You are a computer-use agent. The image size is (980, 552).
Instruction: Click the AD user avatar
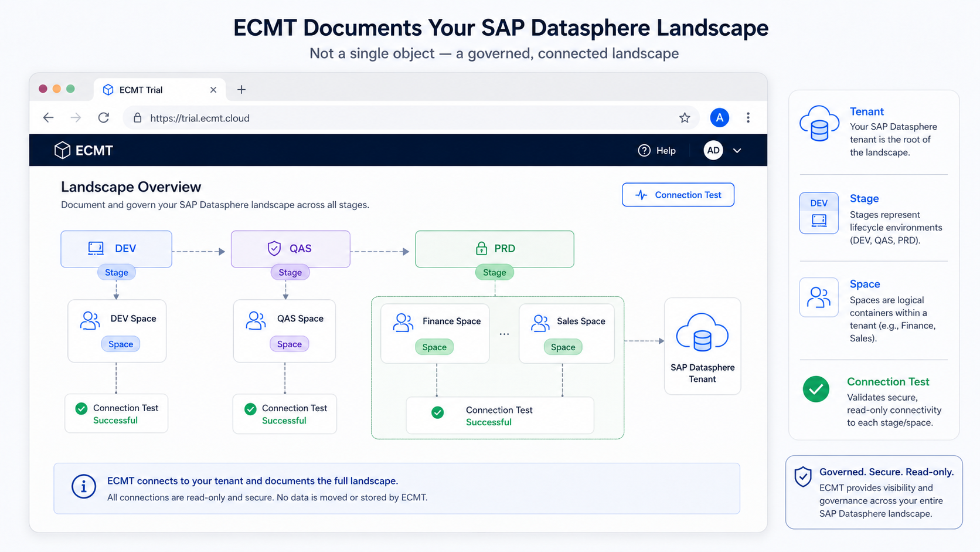coord(713,151)
